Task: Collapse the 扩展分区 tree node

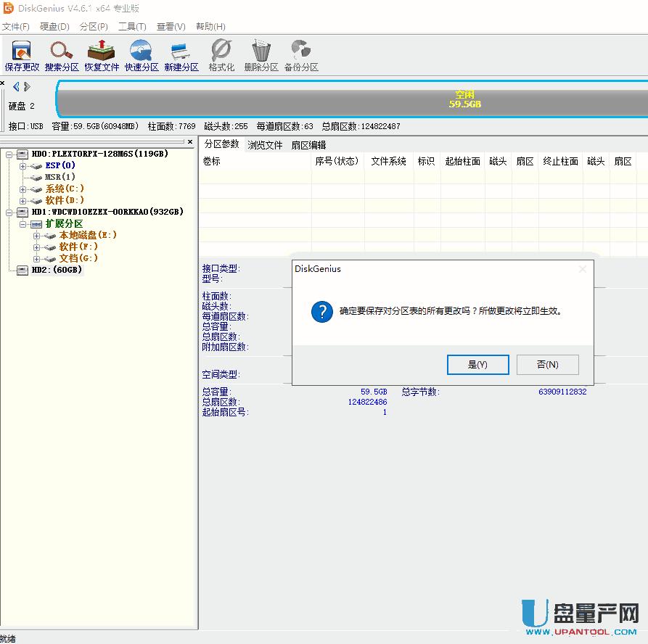Action: coord(23,223)
